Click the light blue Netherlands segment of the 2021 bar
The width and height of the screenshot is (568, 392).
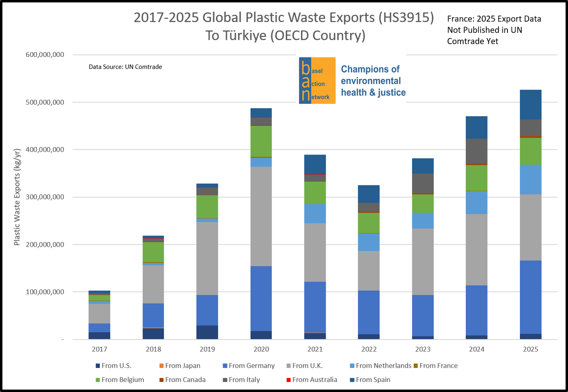tap(315, 213)
